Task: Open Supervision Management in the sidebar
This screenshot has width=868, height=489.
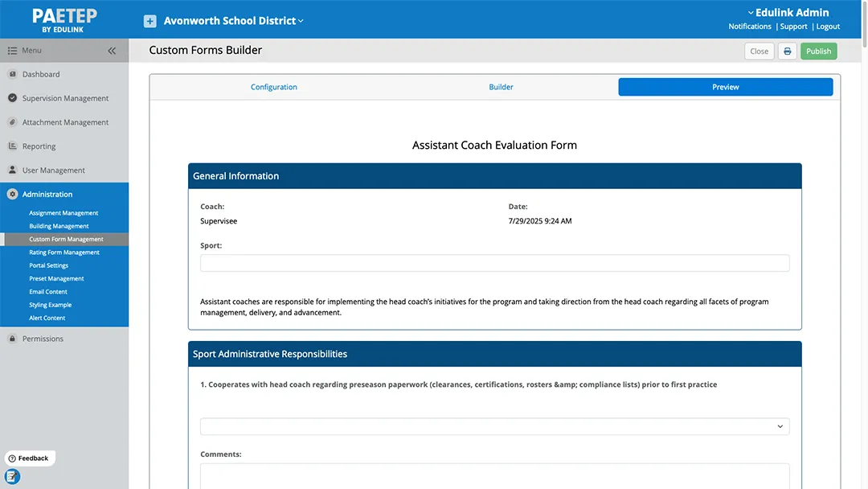Action: click(x=64, y=98)
